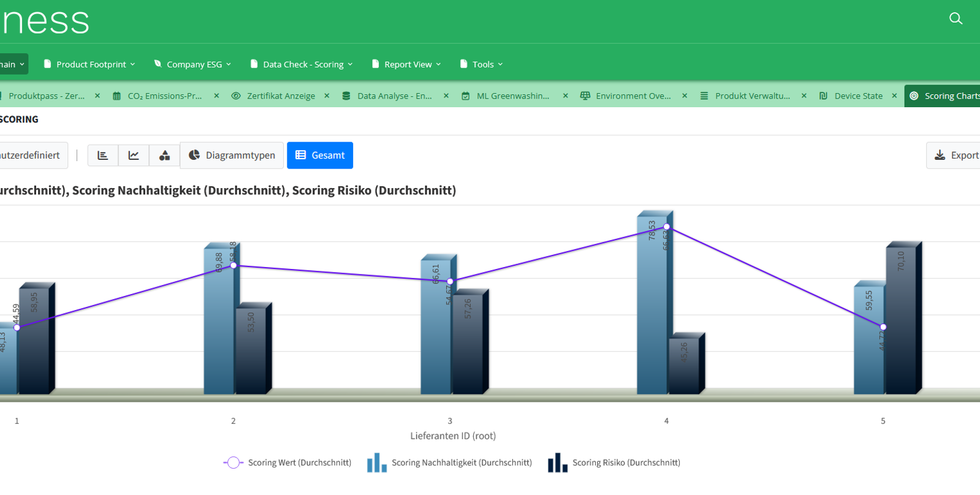Screen dimensions: 980x495
Task: Close the ML Greenwashing tab
Action: click(565, 96)
